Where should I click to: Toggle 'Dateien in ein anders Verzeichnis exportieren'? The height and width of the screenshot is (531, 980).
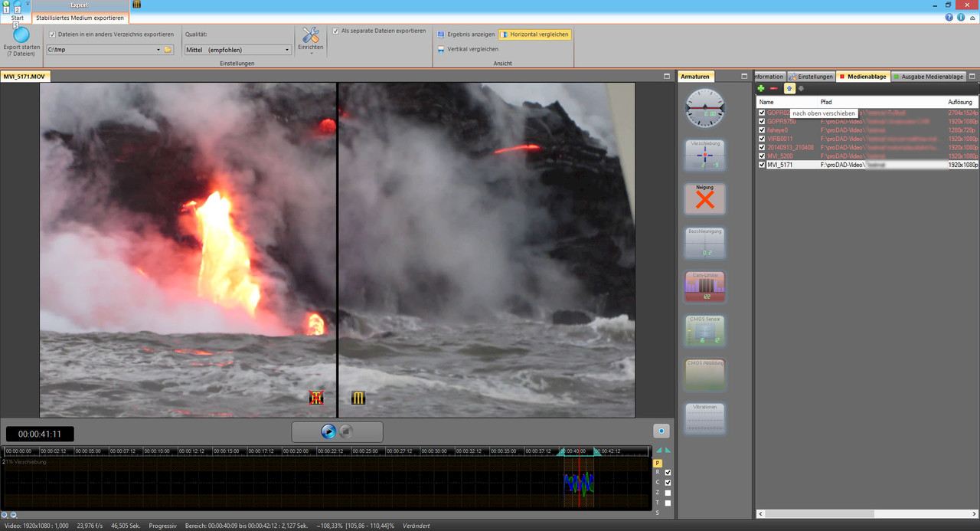pos(52,34)
